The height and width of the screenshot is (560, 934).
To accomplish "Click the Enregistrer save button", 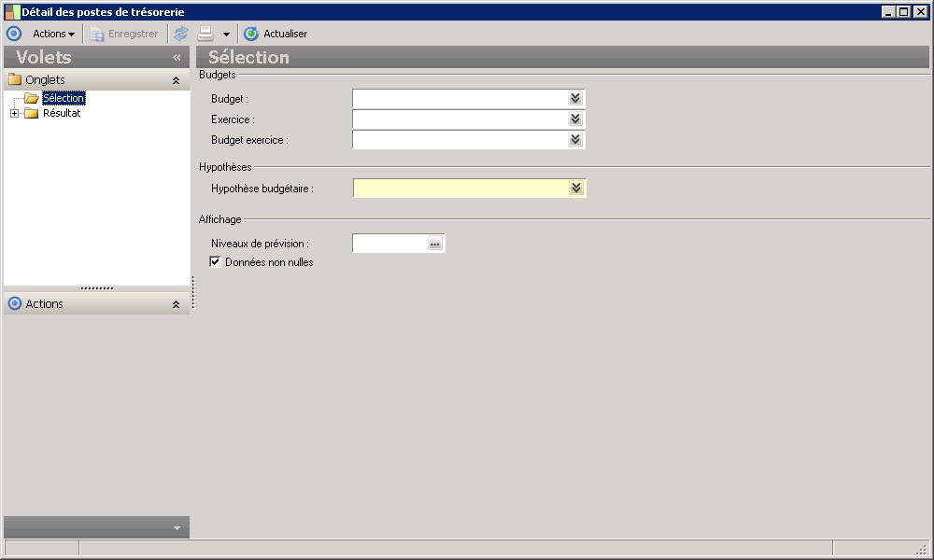I will (124, 34).
